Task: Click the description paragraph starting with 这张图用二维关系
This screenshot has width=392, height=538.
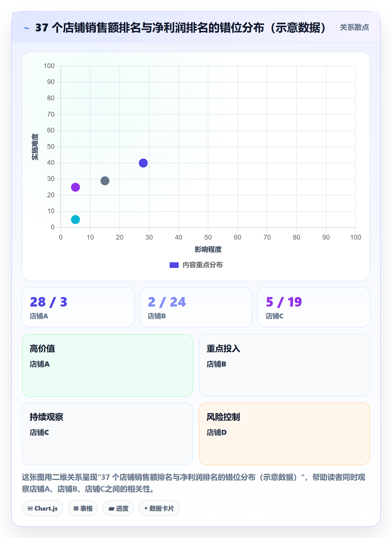Action: coord(193,483)
